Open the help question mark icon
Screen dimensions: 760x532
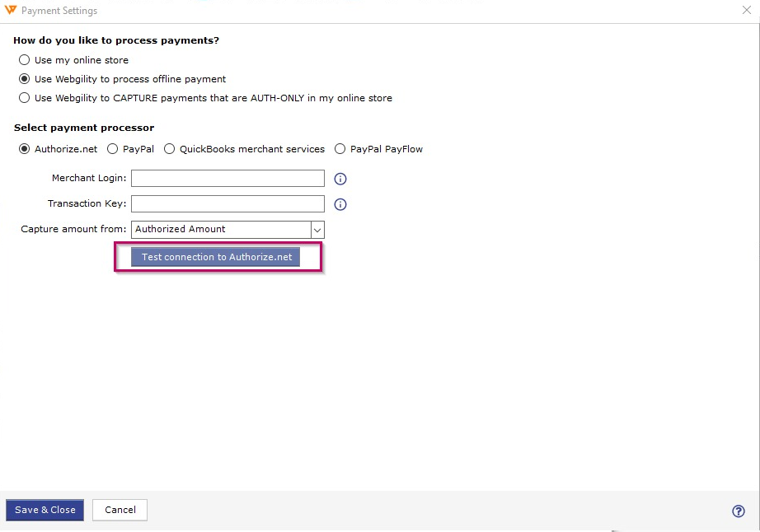(739, 511)
